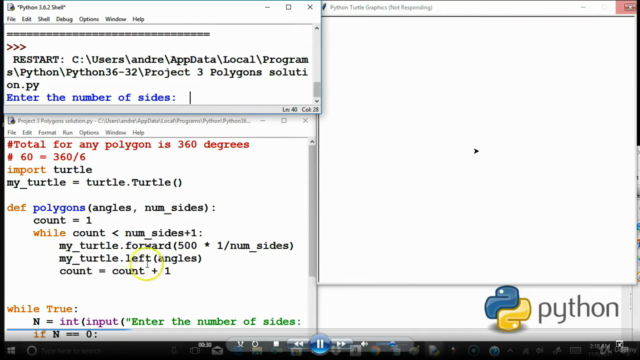Maximize the Project 3 Polygons editor window
Viewport: 640px width, 360px height.
click(x=284, y=121)
